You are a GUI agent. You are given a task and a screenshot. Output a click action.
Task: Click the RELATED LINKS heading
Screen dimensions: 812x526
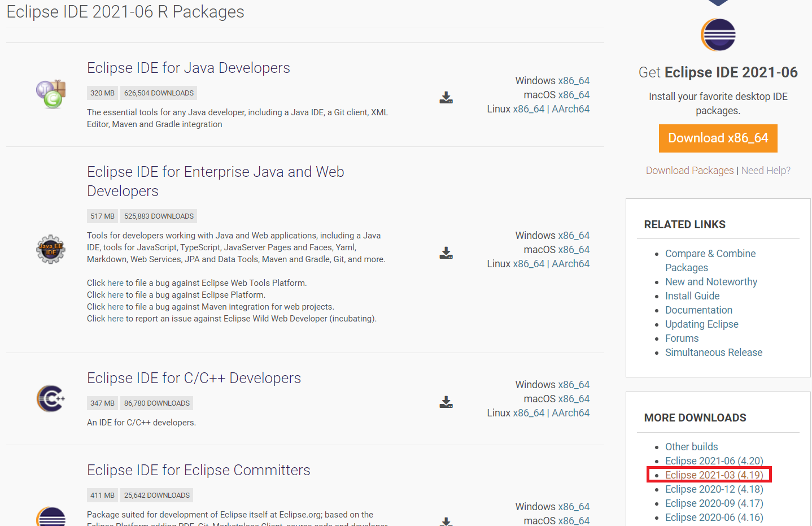(684, 225)
